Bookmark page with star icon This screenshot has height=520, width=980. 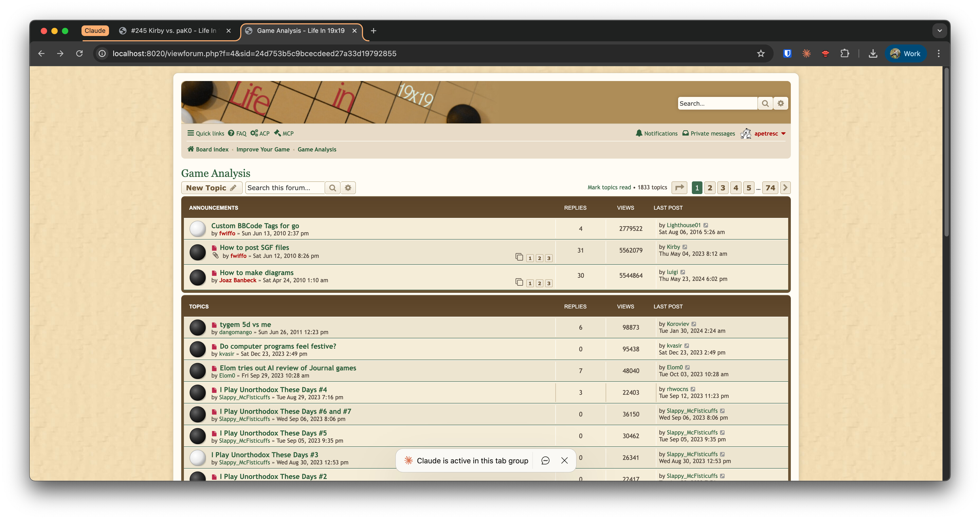(760, 53)
